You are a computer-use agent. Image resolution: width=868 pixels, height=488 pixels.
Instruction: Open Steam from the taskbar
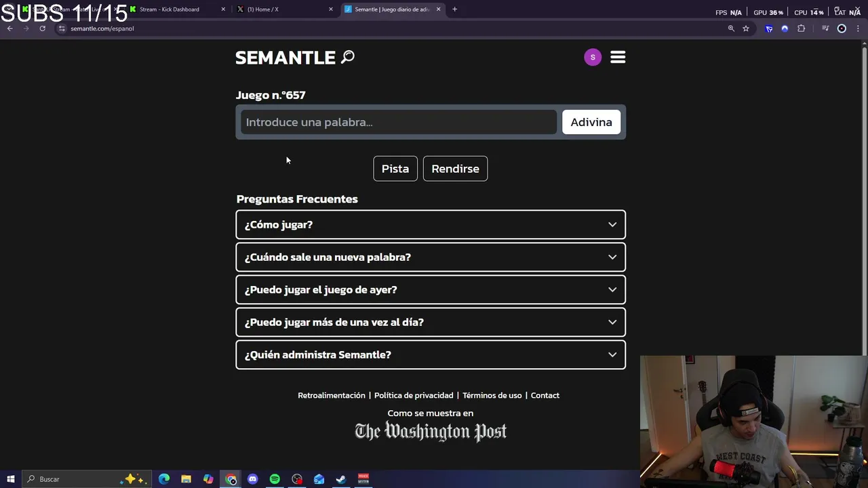[x=341, y=479]
